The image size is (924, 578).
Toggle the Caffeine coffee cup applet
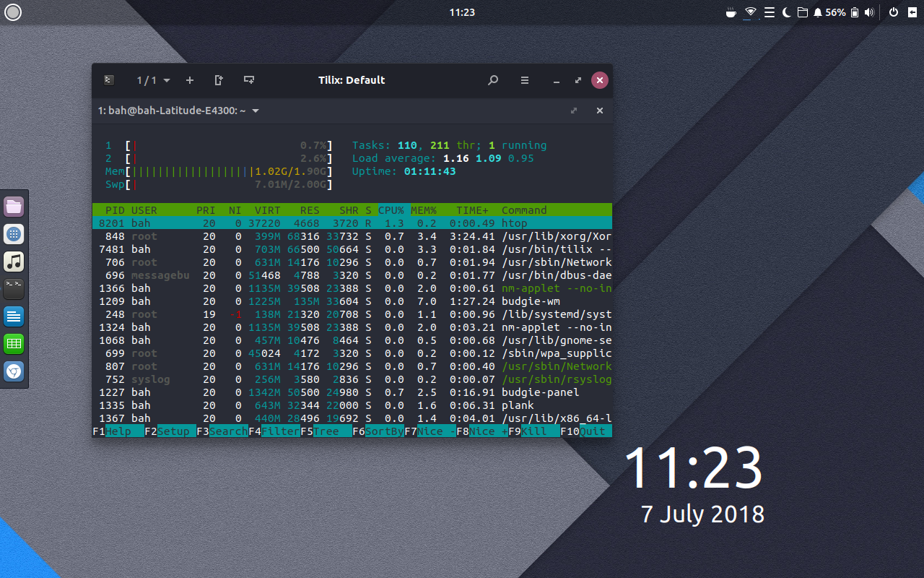pos(731,12)
